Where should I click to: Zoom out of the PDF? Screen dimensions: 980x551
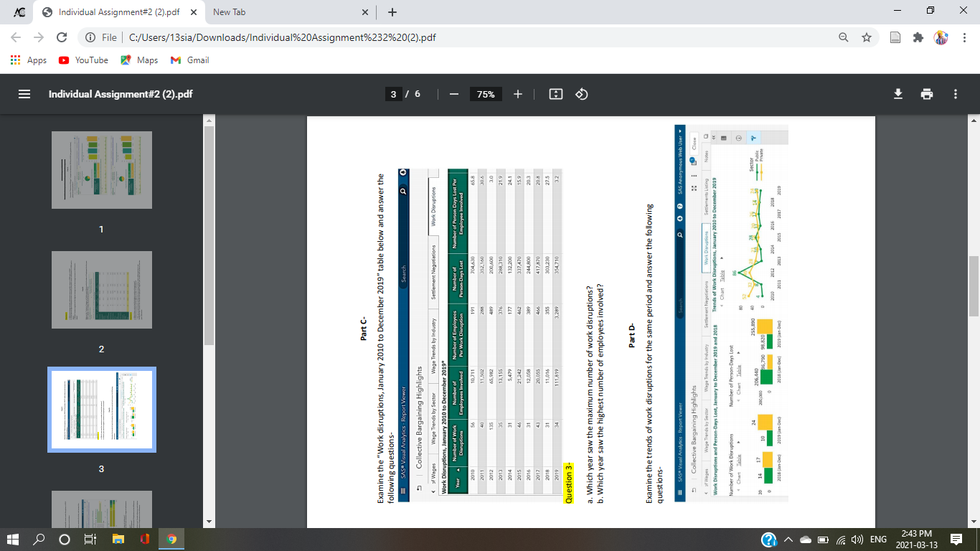click(x=453, y=94)
